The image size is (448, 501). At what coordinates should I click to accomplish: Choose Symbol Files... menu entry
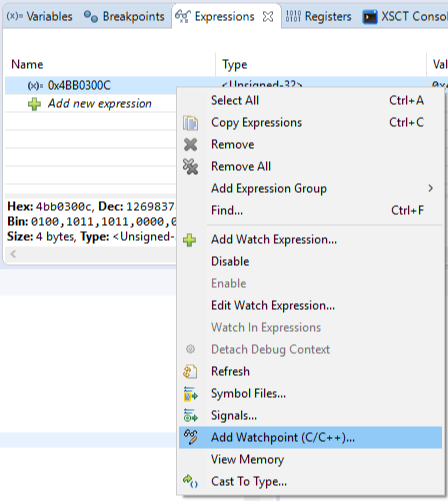tap(310, 393)
